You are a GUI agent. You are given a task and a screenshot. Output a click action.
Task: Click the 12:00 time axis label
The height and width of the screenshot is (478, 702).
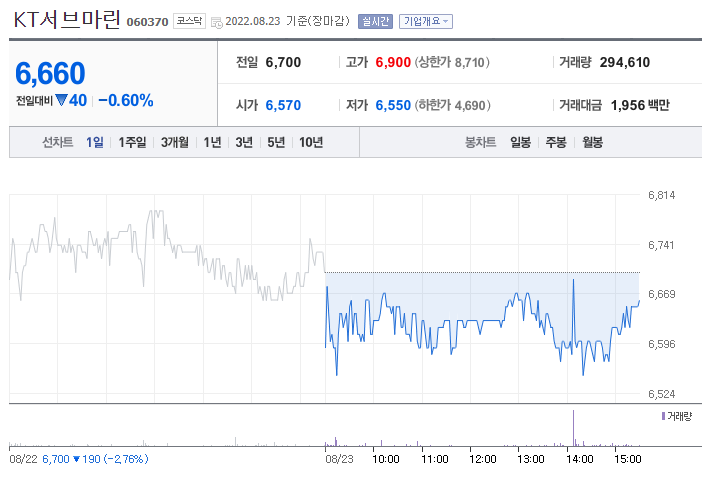tap(483, 459)
